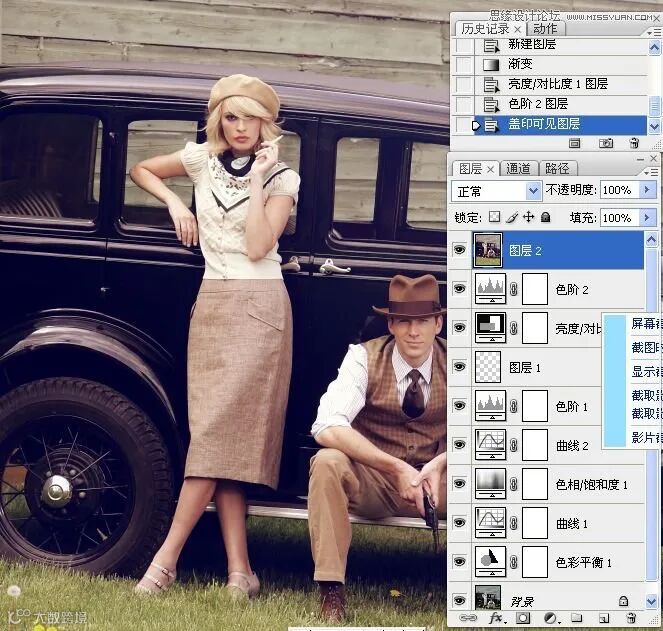This screenshot has width=663, height=631.
Task: Lock transparent pixels icon next to 锁定
Action: [x=494, y=217]
